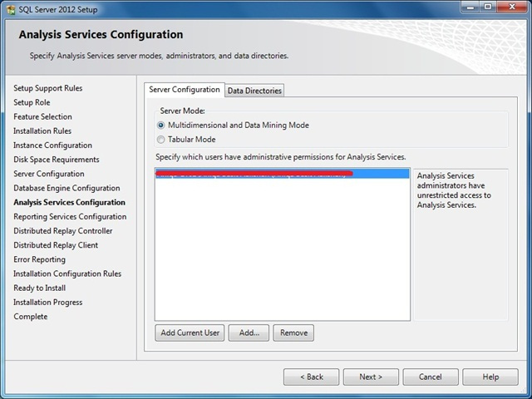Open setup Help
Viewport: 532px width, 399px height.
tap(490, 377)
